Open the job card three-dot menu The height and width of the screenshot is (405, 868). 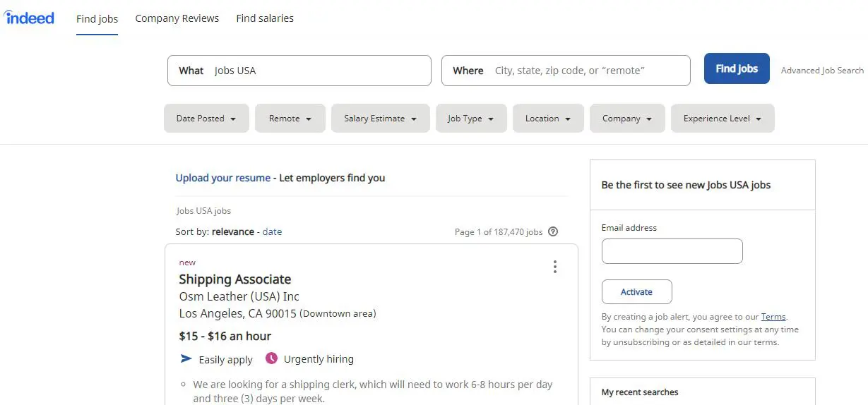coord(555,267)
